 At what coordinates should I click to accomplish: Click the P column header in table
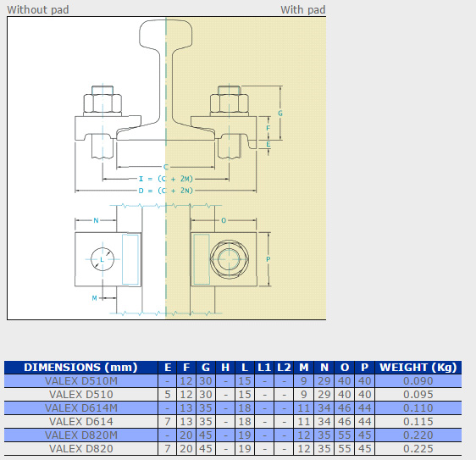coord(364,368)
